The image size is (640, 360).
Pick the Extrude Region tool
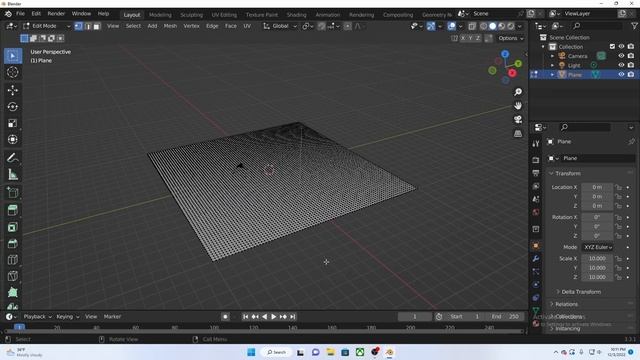(13, 210)
